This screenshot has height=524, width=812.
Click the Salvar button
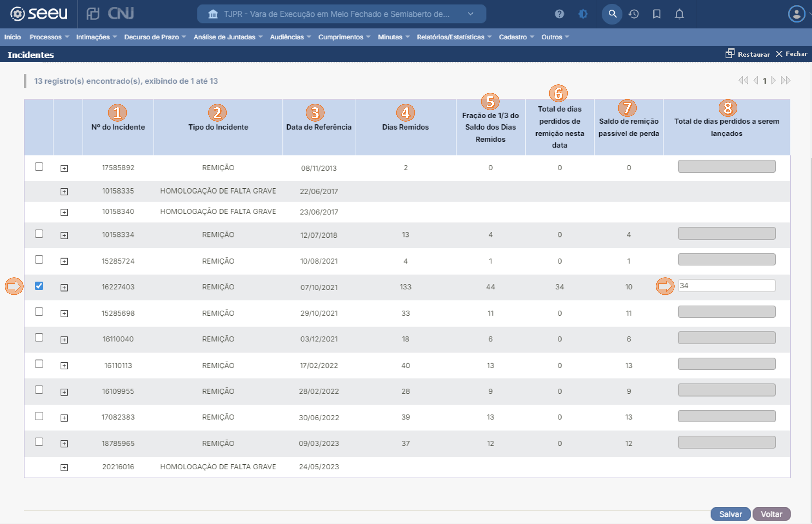(730, 514)
